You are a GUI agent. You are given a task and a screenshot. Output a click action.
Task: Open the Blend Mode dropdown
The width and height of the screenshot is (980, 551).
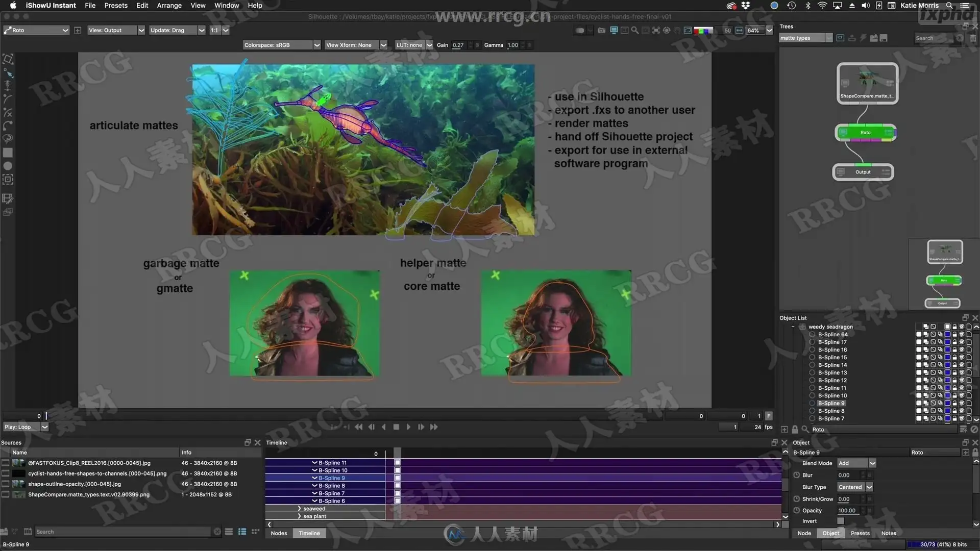pos(856,463)
